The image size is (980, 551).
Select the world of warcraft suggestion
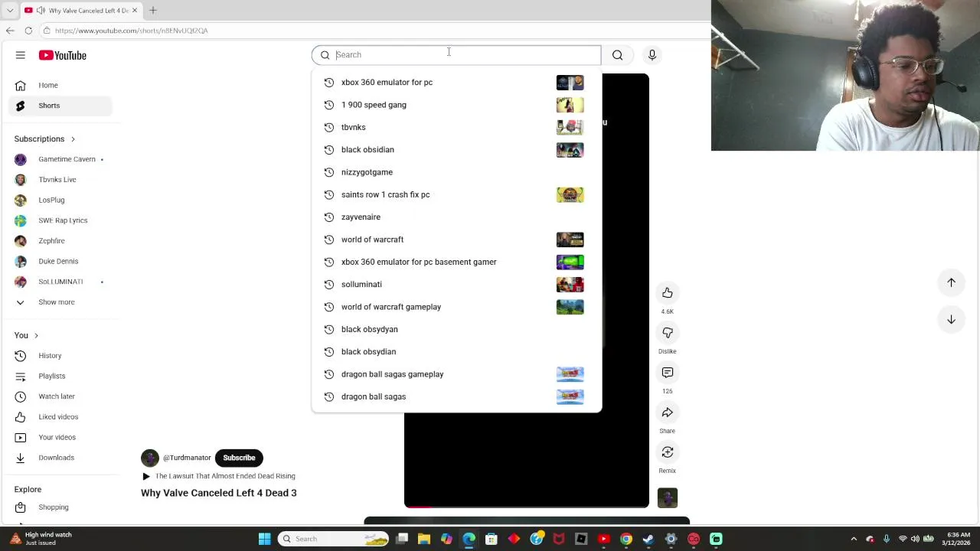(x=456, y=240)
